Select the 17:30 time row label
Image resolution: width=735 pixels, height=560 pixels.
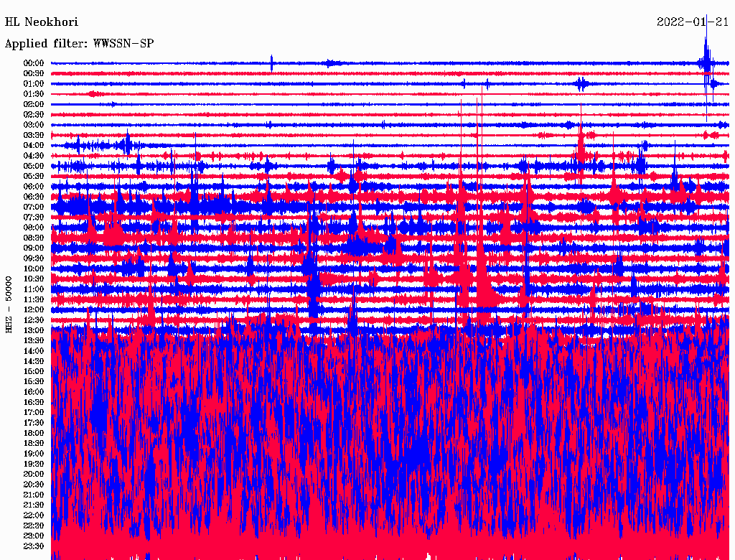tap(33, 423)
